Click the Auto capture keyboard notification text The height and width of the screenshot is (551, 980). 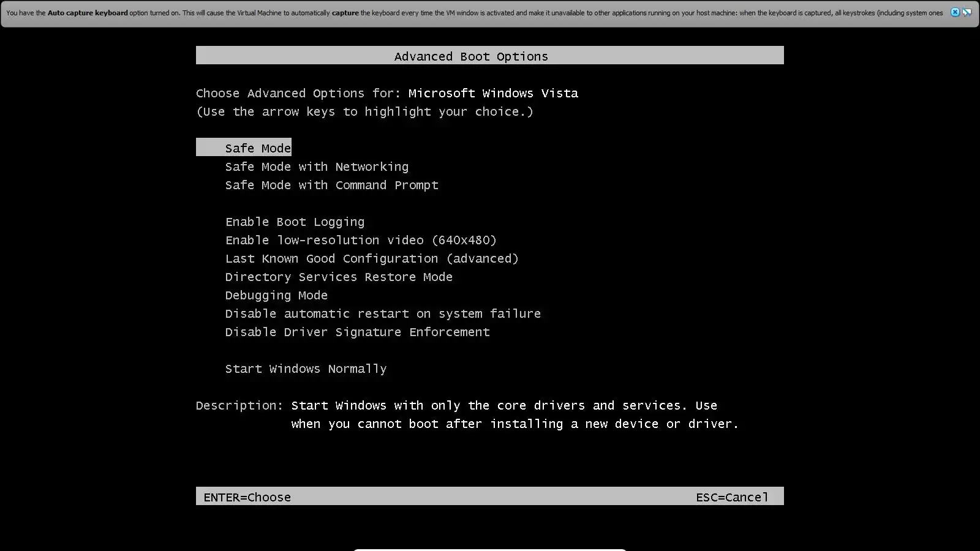tap(475, 13)
